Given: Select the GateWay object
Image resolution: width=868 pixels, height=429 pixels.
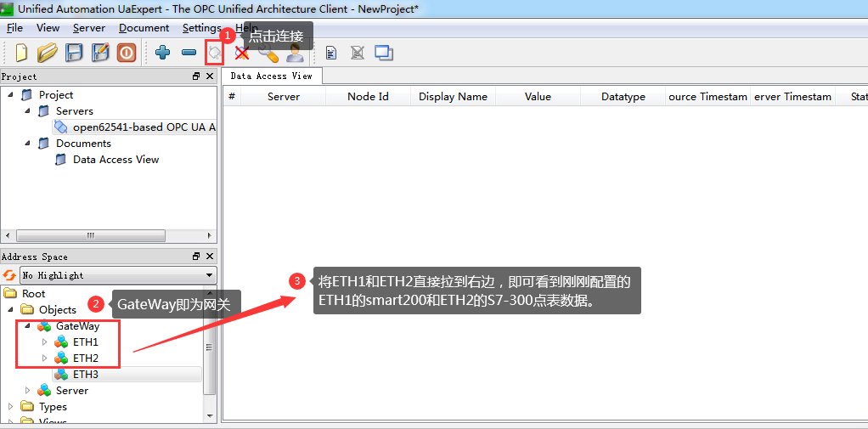Looking at the screenshot, I should tap(77, 326).
